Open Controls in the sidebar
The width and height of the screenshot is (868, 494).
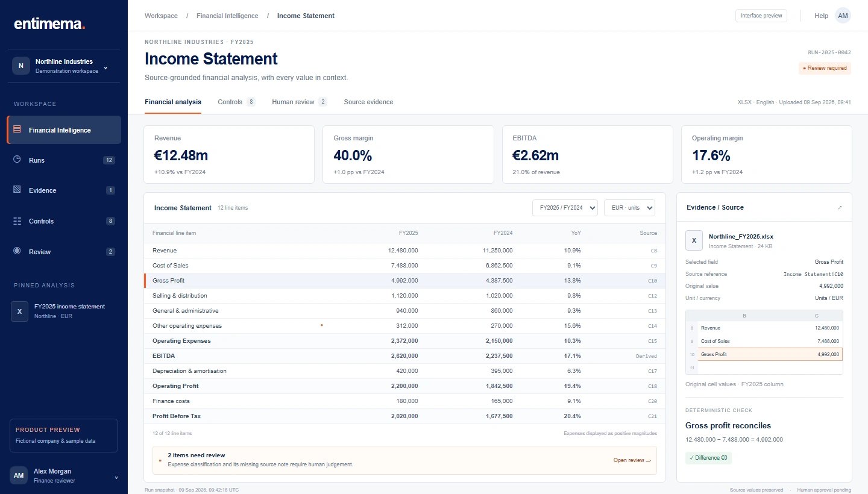click(64, 221)
